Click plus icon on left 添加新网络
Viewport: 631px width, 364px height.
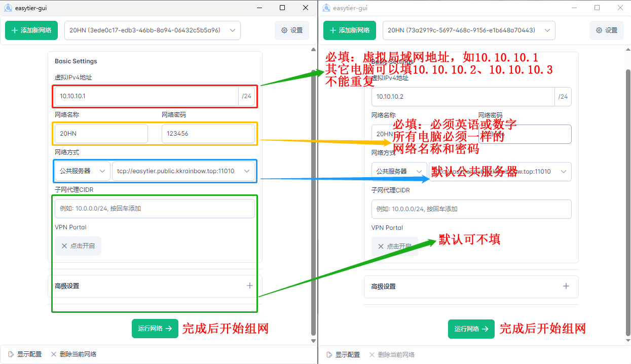14,30
